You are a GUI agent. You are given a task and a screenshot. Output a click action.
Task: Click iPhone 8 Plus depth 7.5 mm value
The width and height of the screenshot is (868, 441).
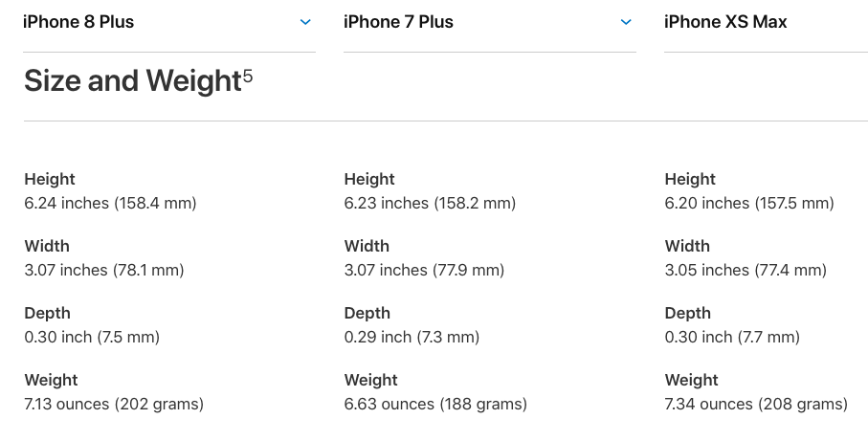coord(92,337)
